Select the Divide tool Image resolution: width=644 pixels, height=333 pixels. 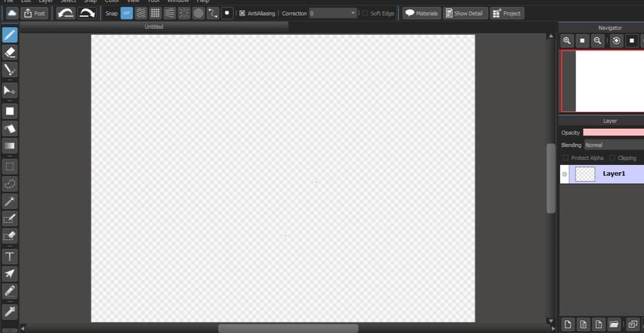point(10,291)
